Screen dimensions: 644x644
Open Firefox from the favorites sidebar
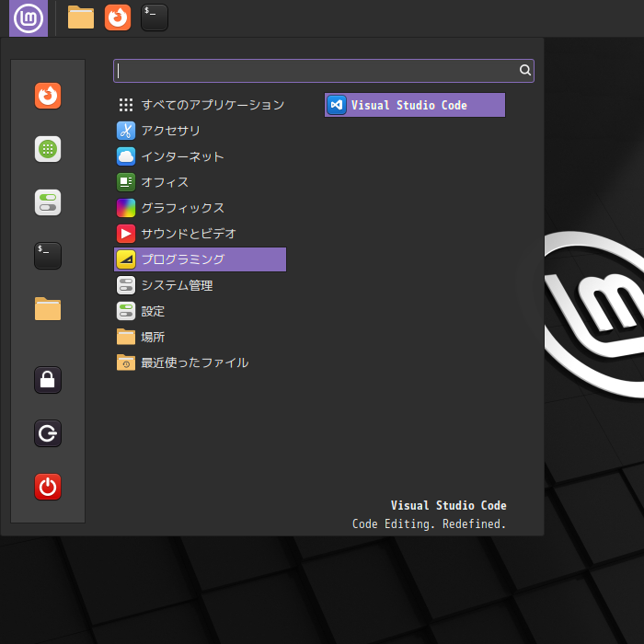[48, 96]
